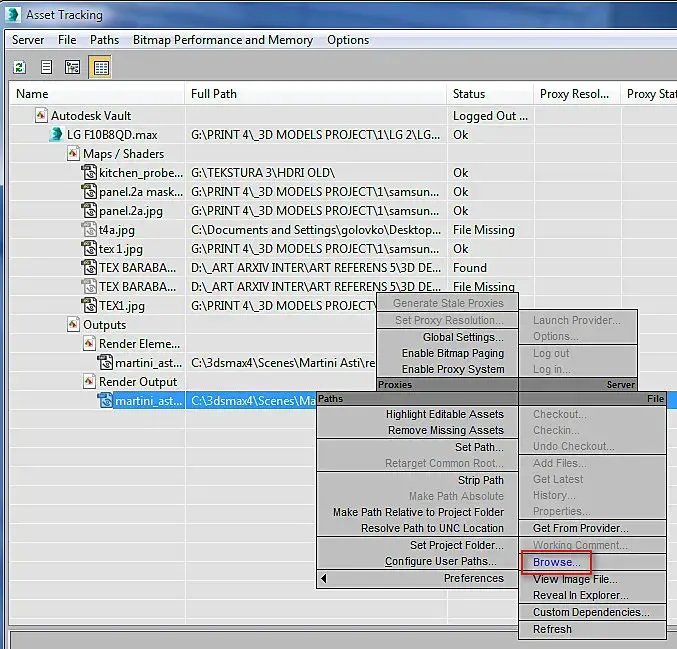Click the Proxy Resol... column header

coord(577,94)
